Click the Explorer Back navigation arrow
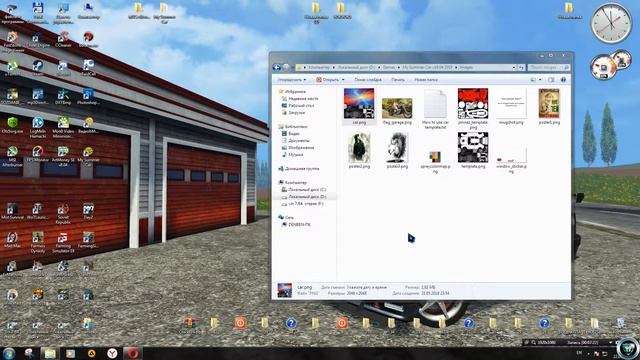This screenshot has height=360, width=640. (277, 67)
